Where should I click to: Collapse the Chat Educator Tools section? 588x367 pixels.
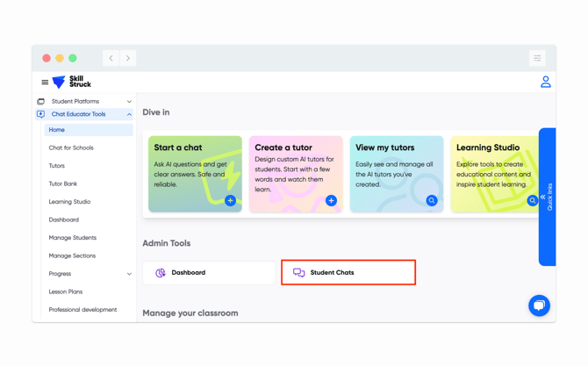(x=129, y=114)
